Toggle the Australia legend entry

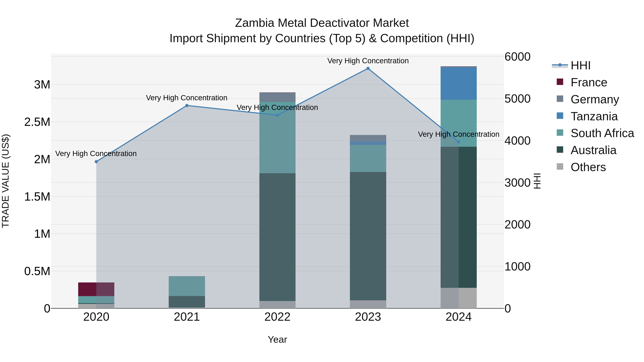point(586,150)
